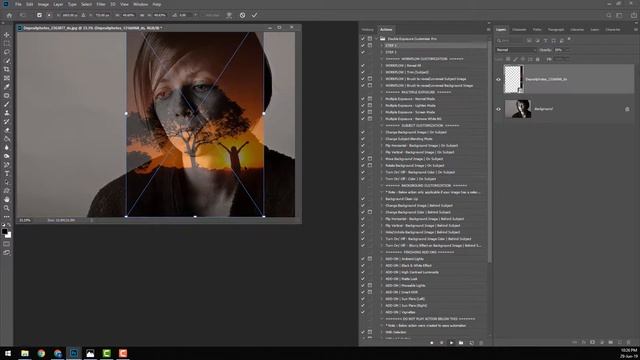Select the Clone Stamp tool
Screen dimensions: 640x360
coord(7,113)
